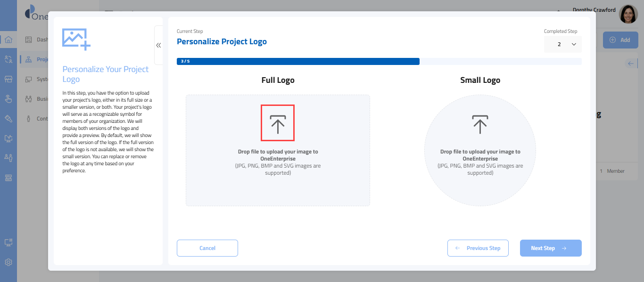
Task: Click the storefront icon in left sidebar
Action: point(8,79)
